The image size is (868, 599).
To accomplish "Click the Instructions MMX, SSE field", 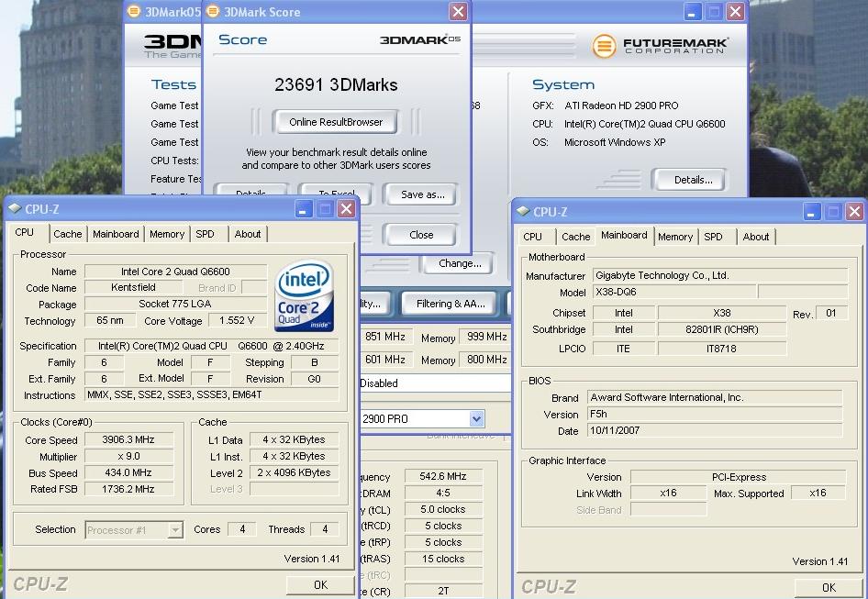I will click(x=211, y=394).
